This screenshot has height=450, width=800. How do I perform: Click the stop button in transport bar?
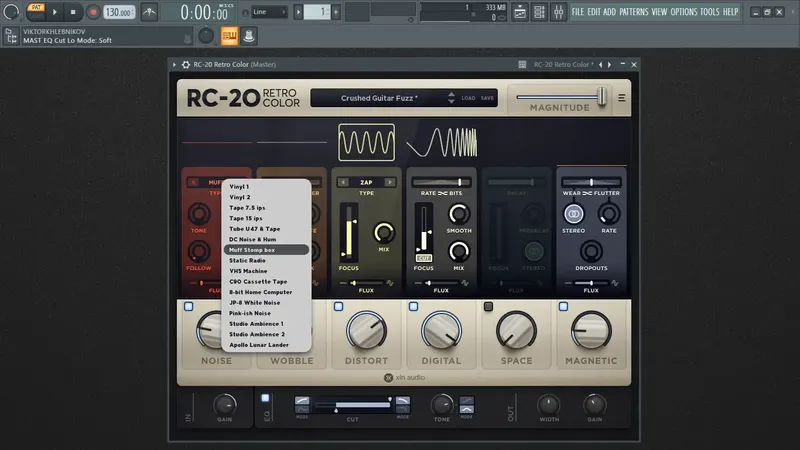point(73,12)
